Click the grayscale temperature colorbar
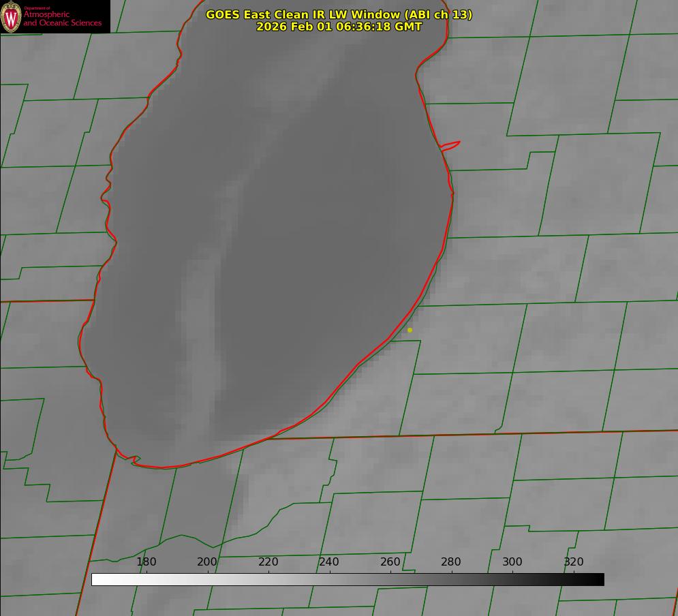 [348, 579]
